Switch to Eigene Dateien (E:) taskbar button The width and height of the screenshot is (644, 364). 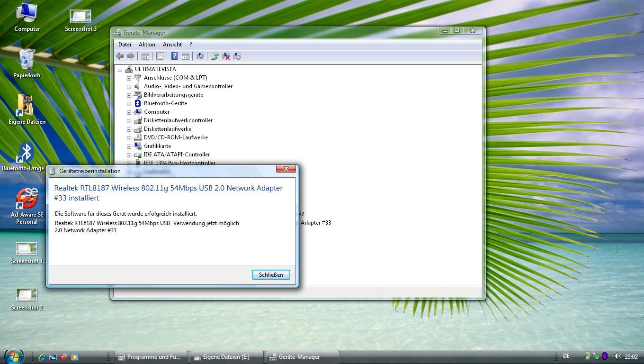pos(226,357)
